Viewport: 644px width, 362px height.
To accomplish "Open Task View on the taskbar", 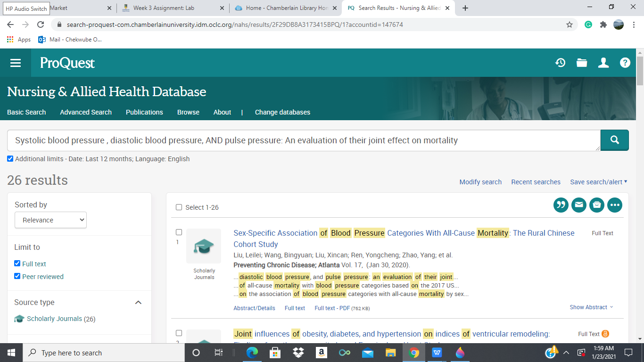I will tap(219, 353).
